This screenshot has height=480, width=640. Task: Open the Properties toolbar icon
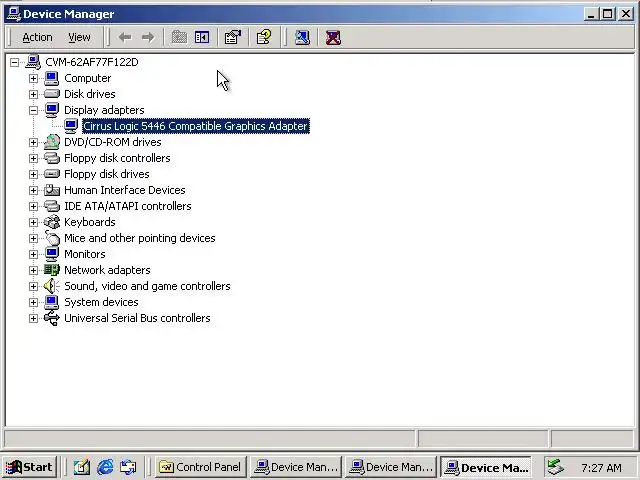pyautogui.click(x=233, y=38)
